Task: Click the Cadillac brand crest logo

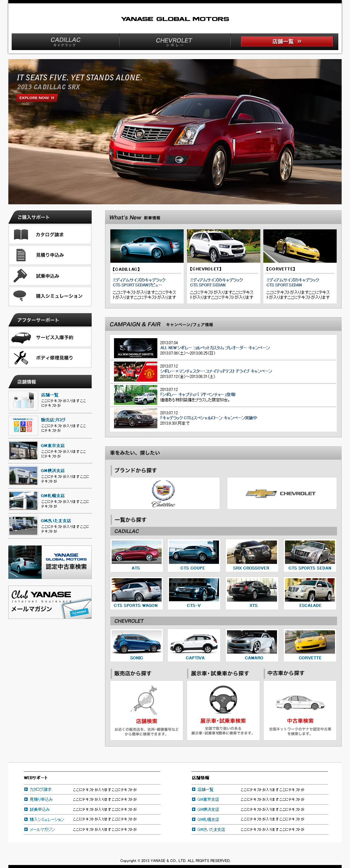Action: [x=164, y=493]
